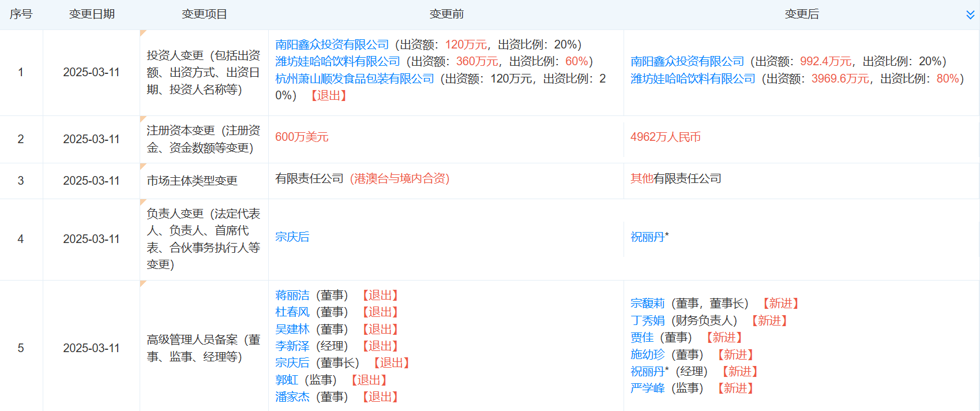
Task: Select the 4962万人民币 registered capital value
Action: (x=666, y=137)
